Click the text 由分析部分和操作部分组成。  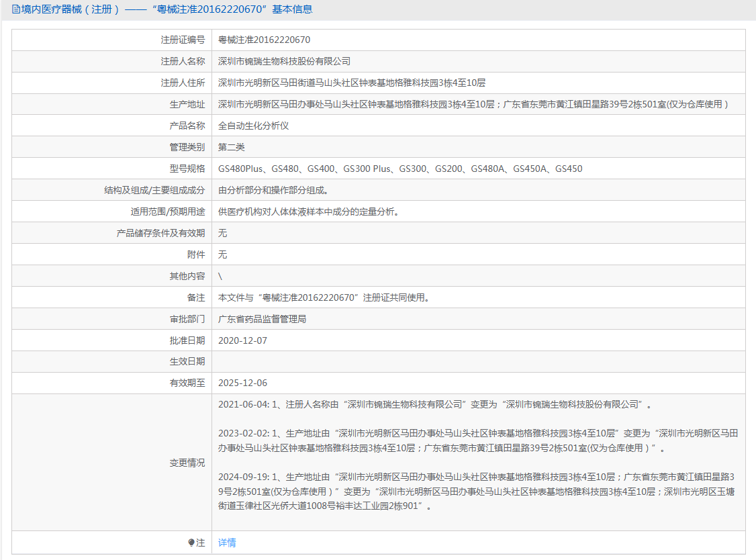pyautogui.click(x=273, y=190)
